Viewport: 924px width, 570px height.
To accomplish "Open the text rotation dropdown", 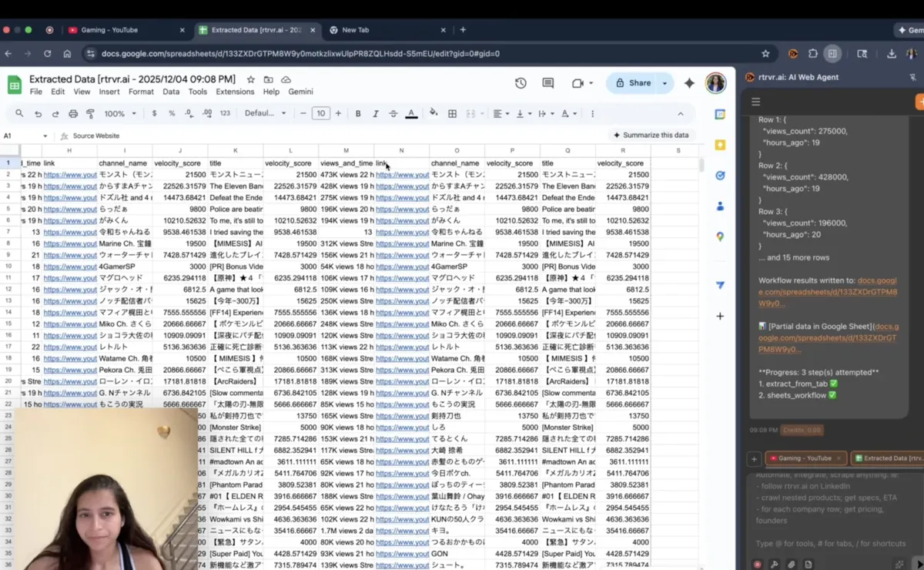I will tap(569, 113).
